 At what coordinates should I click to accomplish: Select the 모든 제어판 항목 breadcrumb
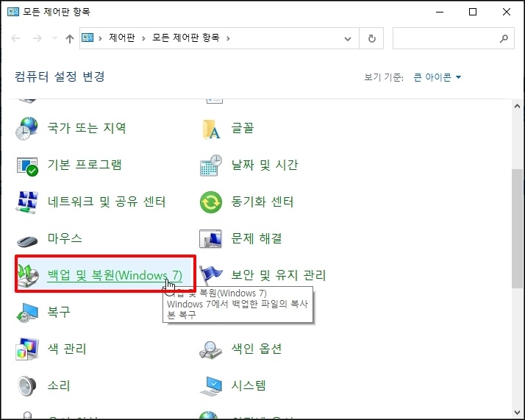pyautogui.click(x=186, y=38)
